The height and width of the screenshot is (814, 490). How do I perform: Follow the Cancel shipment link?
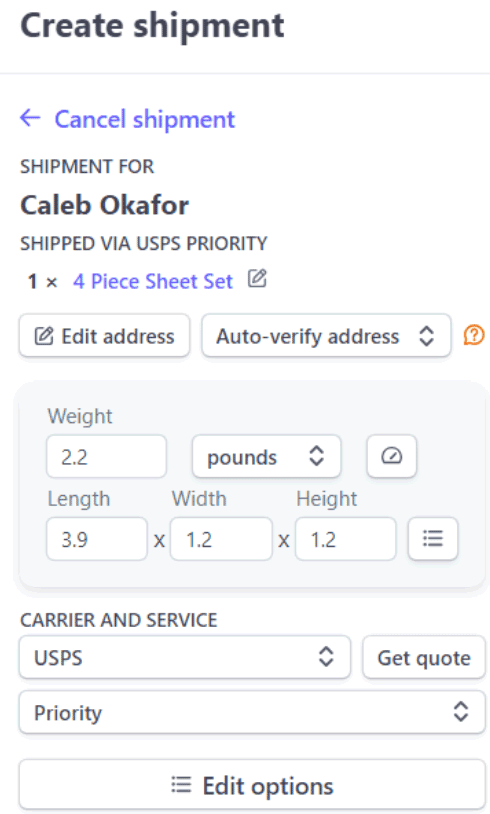tap(145, 119)
